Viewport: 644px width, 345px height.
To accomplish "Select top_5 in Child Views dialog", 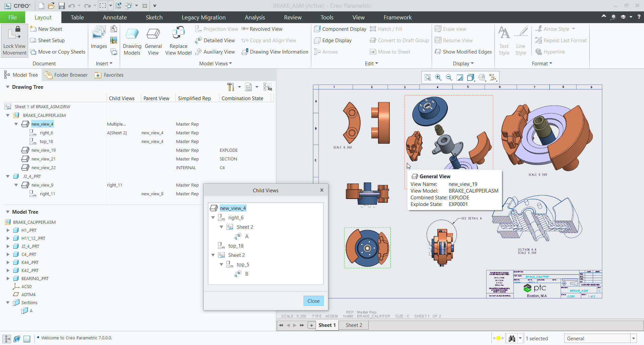I will pyautogui.click(x=243, y=265).
